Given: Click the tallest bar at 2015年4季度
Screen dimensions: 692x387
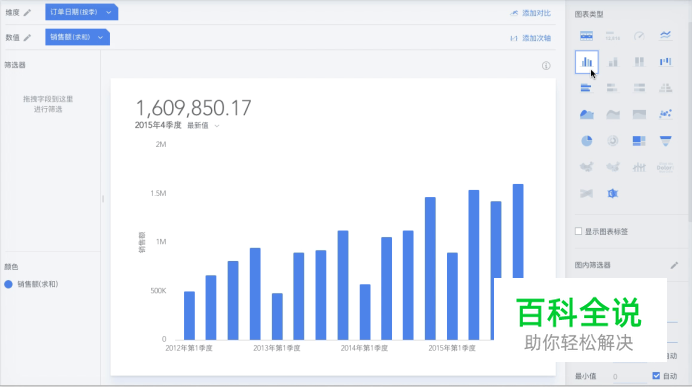Looking at the screenshot, I should pyautogui.click(x=518, y=231).
